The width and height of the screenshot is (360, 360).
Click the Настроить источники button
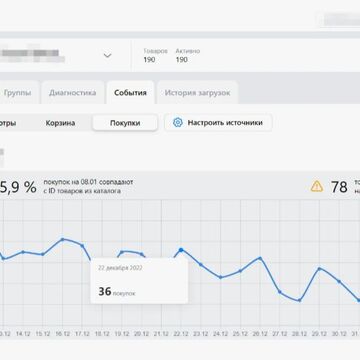(x=218, y=123)
